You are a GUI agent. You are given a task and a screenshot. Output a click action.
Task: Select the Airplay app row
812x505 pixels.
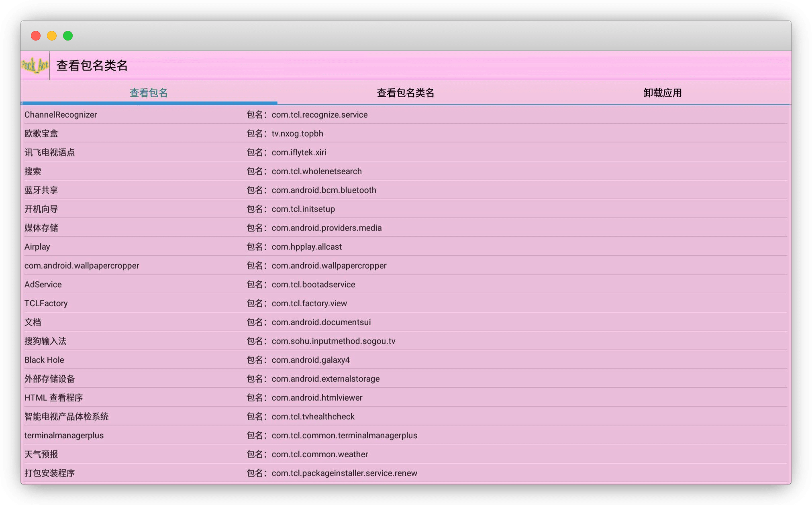(x=37, y=247)
